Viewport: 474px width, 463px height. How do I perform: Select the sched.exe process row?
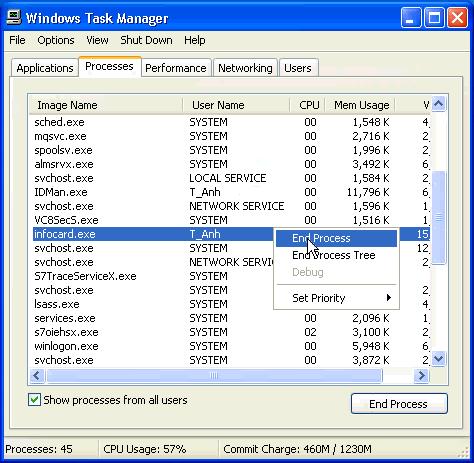(231, 122)
